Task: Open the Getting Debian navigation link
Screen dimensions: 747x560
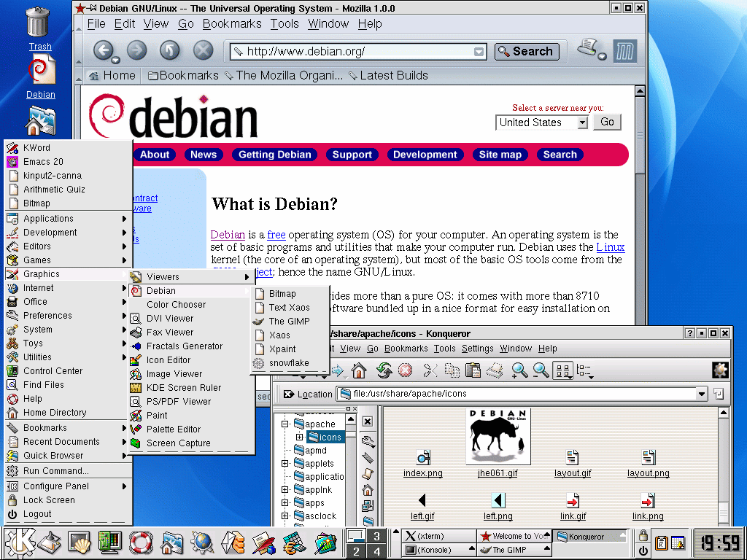Action: (275, 155)
